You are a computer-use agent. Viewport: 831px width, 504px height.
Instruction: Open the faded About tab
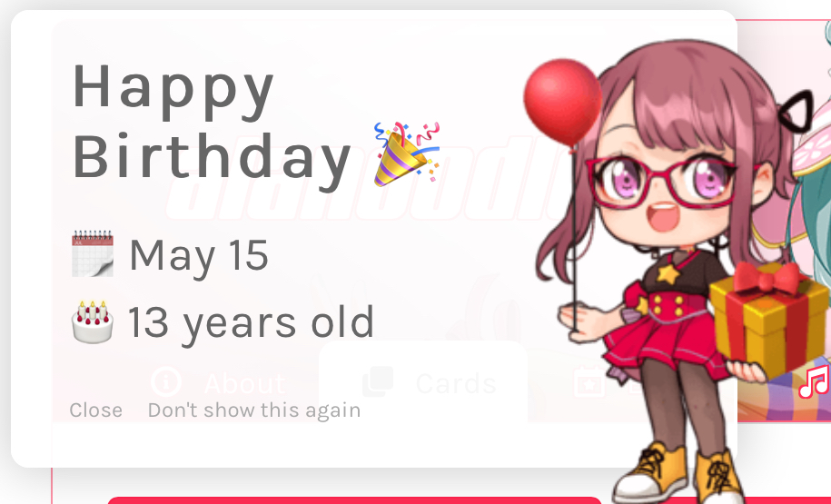218,382
